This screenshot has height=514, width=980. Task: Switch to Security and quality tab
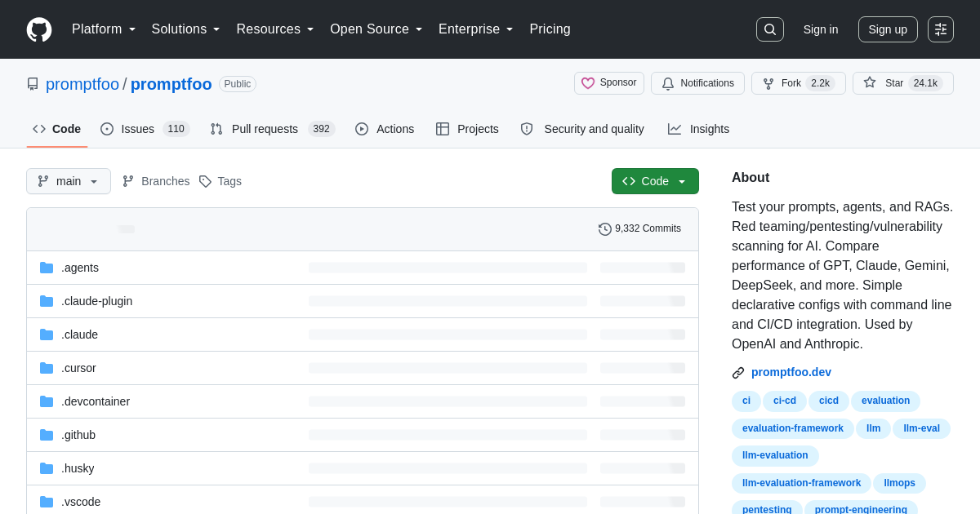[582, 129]
